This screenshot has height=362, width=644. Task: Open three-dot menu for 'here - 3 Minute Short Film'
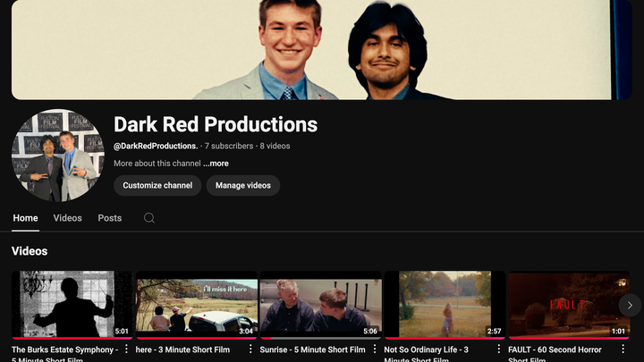(250, 349)
